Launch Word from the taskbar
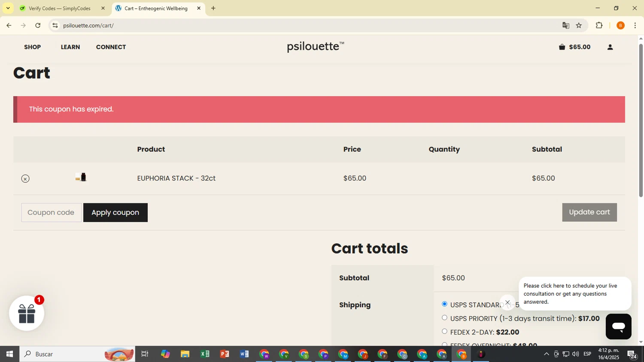The height and width of the screenshot is (362, 644). coord(244,354)
